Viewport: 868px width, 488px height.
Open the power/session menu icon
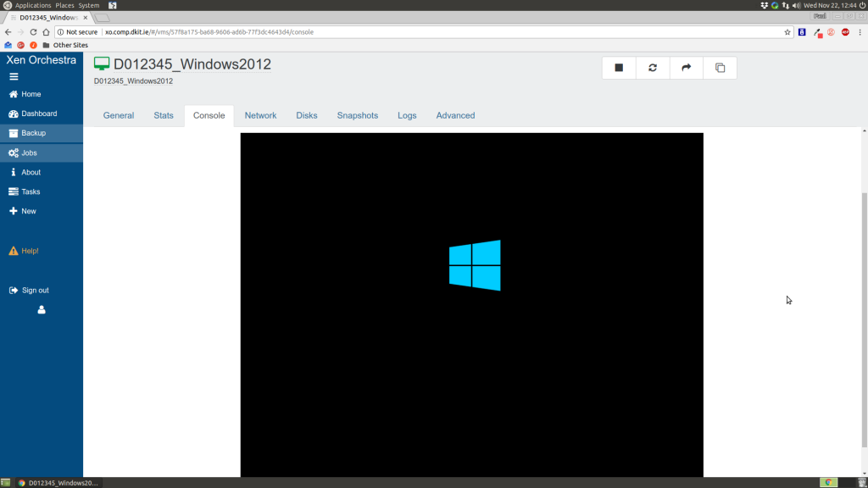click(862, 5)
